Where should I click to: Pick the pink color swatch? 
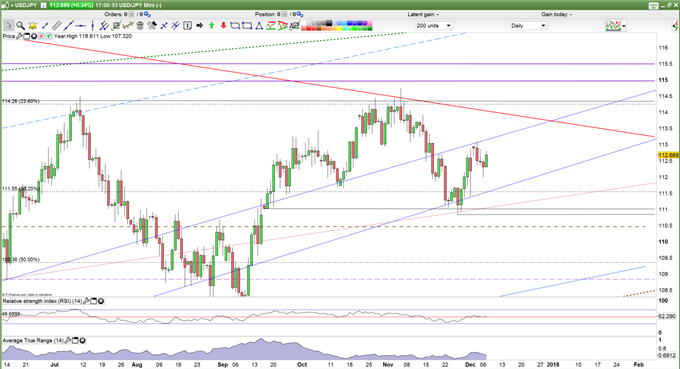(370, 23)
